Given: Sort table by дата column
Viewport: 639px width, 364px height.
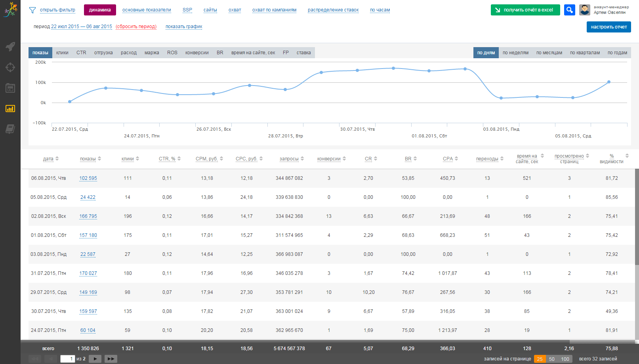Looking at the screenshot, I should point(48,159).
